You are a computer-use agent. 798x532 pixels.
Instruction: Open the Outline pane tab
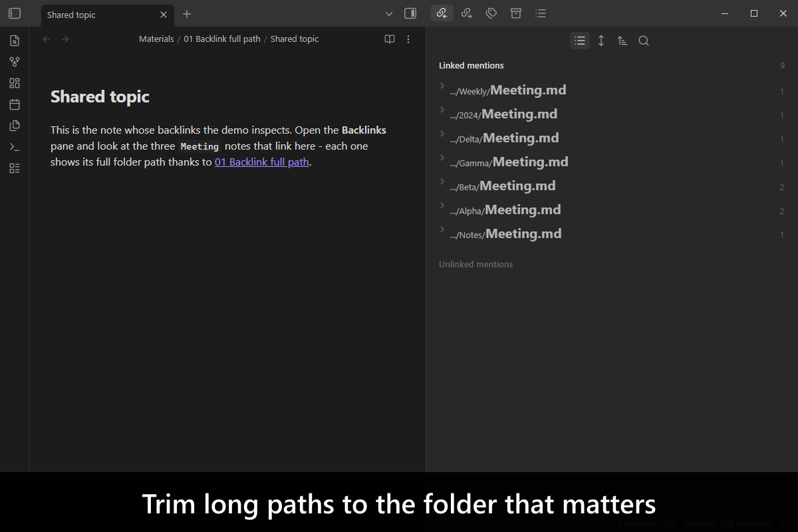[x=541, y=13]
